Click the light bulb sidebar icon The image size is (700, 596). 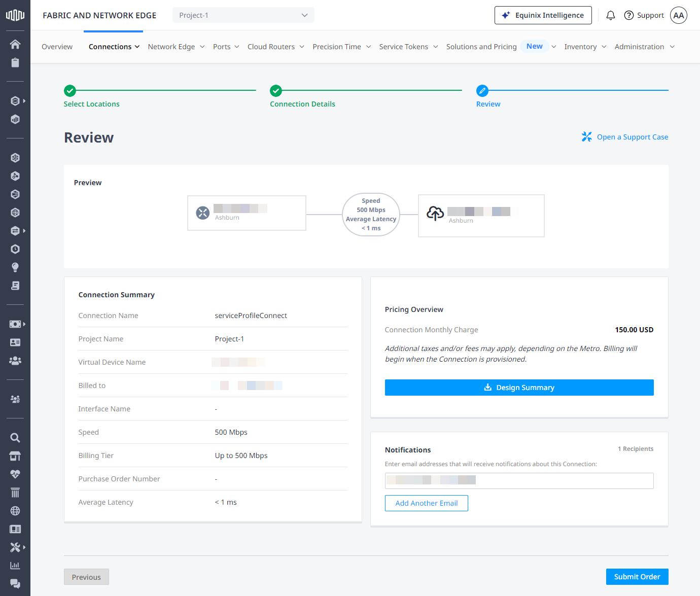(15, 267)
